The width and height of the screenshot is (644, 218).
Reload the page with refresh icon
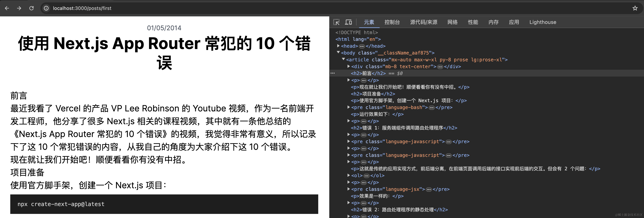coord(31,8)
